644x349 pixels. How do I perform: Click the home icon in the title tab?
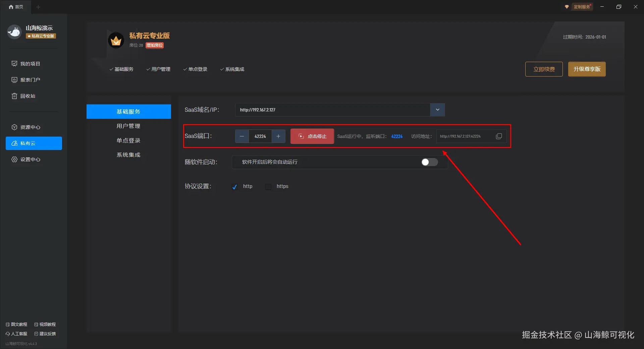(x=11, y=7)
